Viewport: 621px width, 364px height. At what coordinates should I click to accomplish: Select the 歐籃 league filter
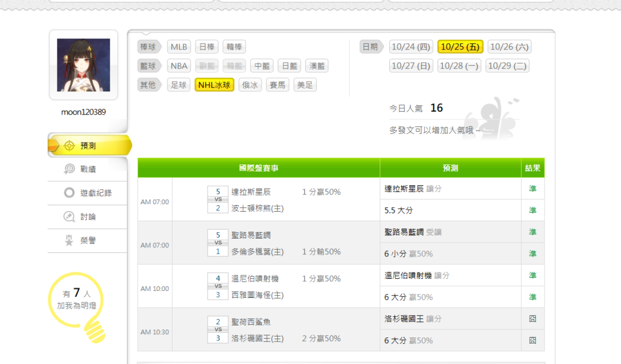(207, 66)
